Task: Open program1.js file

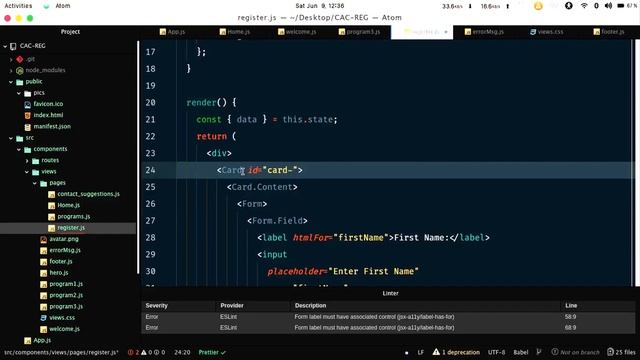Action: pyautogui.click(x=66, y=284)
